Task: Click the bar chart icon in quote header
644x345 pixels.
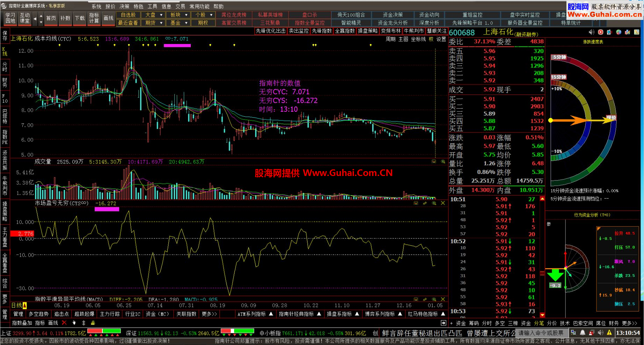Action: click(628, 32)
